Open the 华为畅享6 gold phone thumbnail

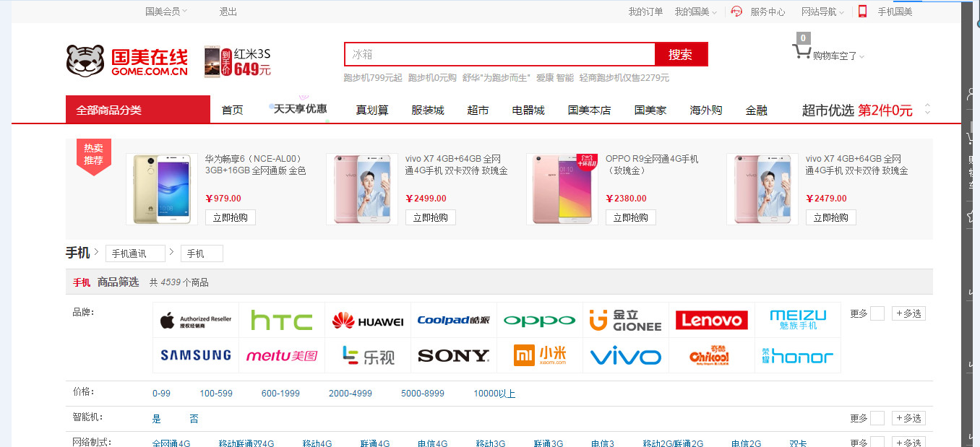[x=162, y=189]
